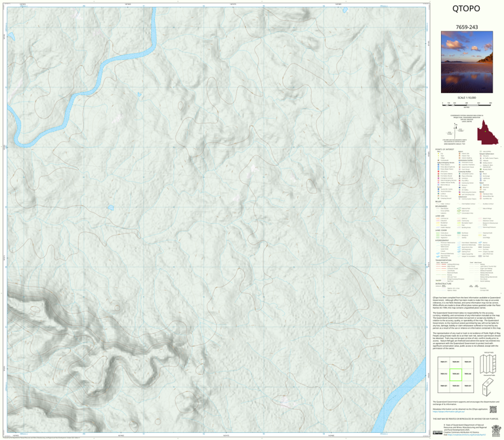
Task: Click the vertical folds accordion diagram
Action: 488,364
